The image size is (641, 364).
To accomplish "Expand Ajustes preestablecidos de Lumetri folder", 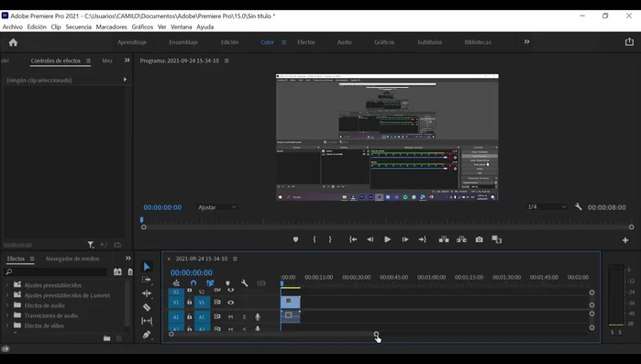I will click(7, 295).
